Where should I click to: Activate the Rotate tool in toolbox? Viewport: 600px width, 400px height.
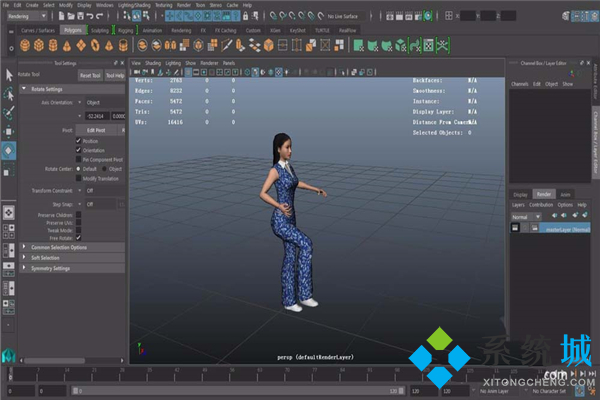pos(9,150)
